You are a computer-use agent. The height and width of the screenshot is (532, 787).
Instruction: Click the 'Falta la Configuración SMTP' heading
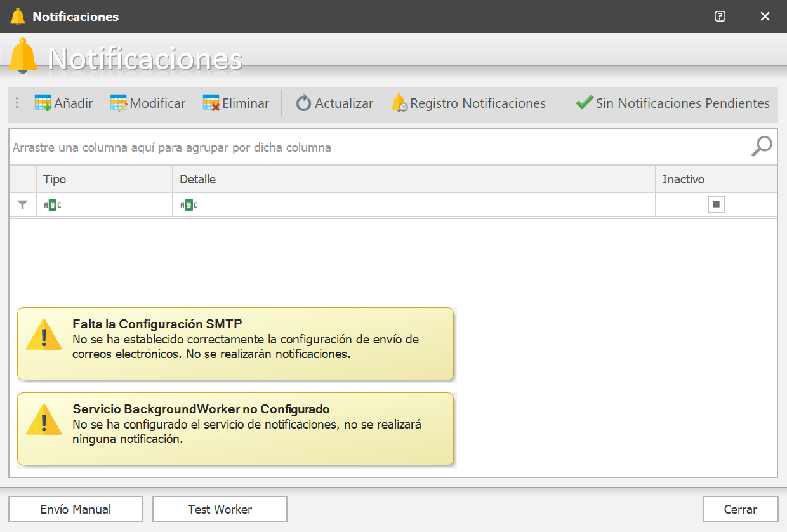(x=157, y=324)
